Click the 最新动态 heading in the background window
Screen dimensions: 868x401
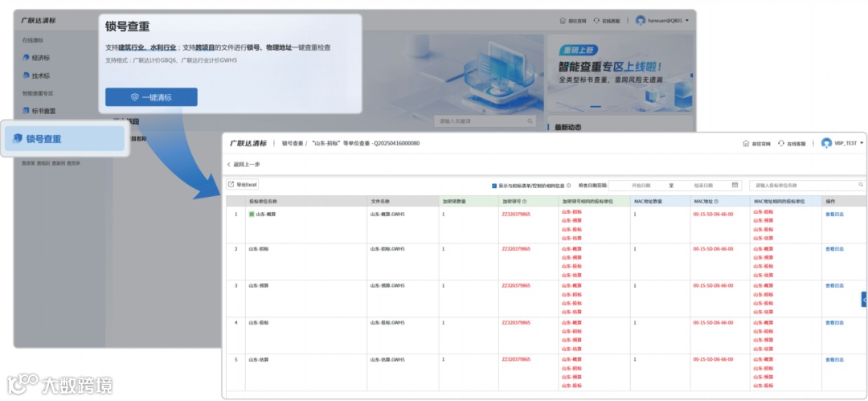pos(568,128)
